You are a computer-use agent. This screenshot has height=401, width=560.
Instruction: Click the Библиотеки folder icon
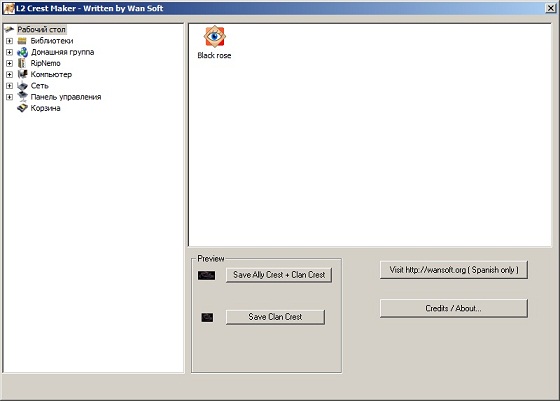click(22, 41)
